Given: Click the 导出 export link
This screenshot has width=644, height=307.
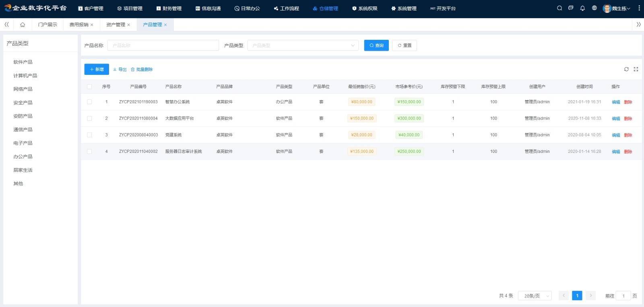Looking at the screenshot, I should [x=120, y=69].
